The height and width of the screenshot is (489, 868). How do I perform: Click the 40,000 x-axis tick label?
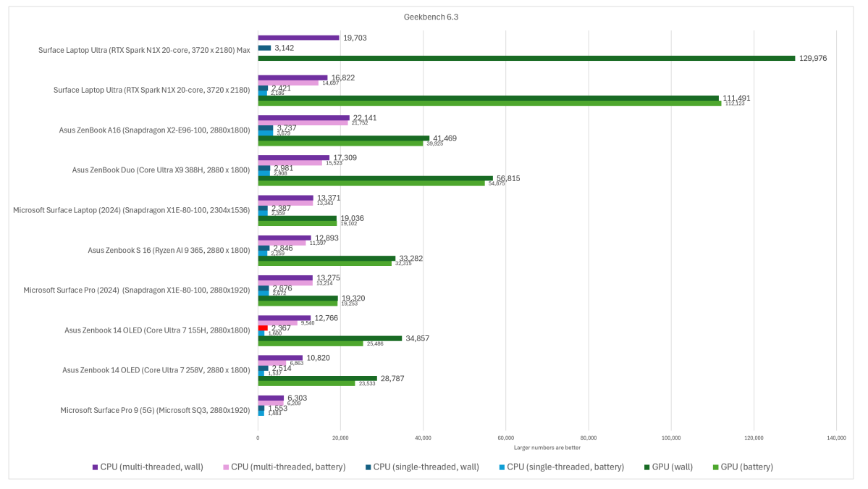tap(423, 438)
